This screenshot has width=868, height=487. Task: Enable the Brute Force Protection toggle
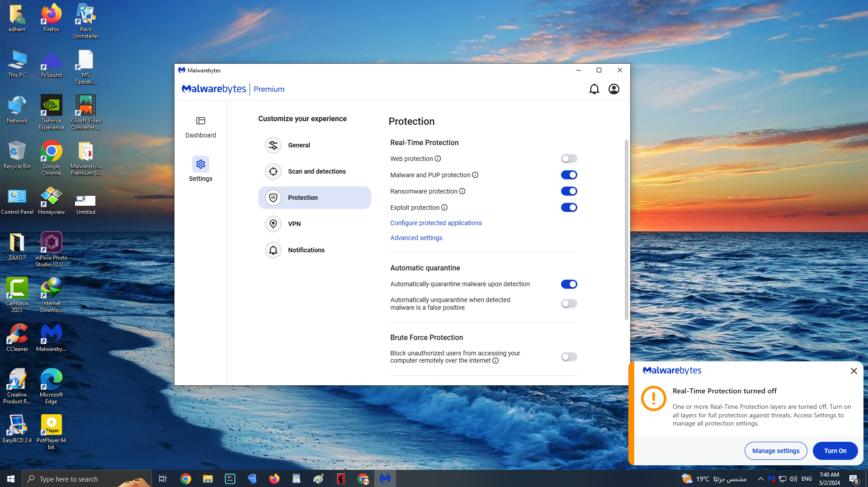tap(569, 357)
